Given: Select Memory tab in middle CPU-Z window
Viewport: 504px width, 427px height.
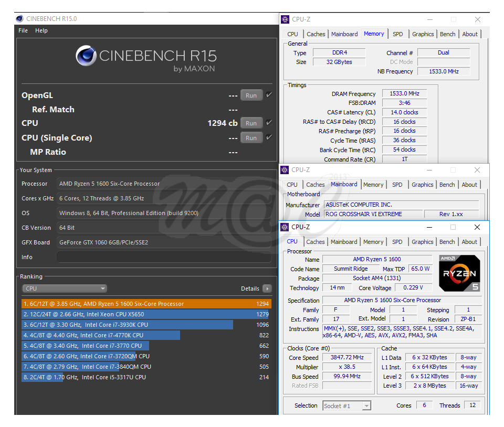Looking at the screenshot, I should (x=373, y=185).
